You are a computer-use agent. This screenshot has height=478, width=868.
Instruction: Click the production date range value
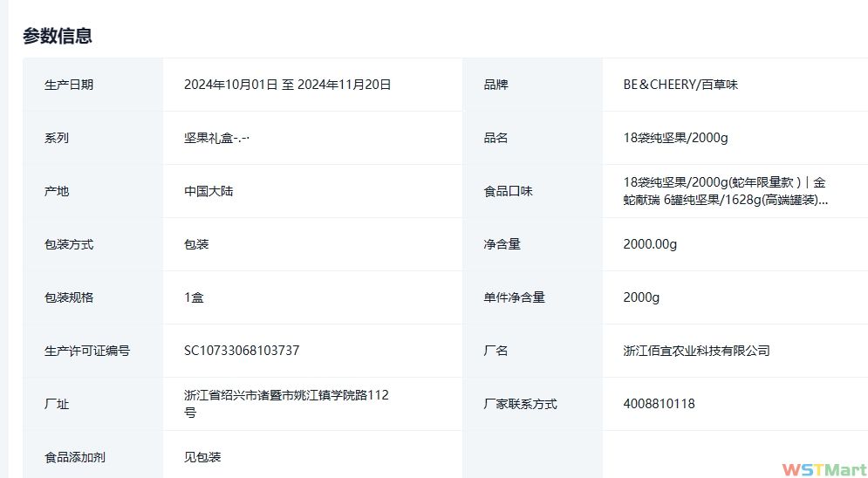click(x=287, y=85)
